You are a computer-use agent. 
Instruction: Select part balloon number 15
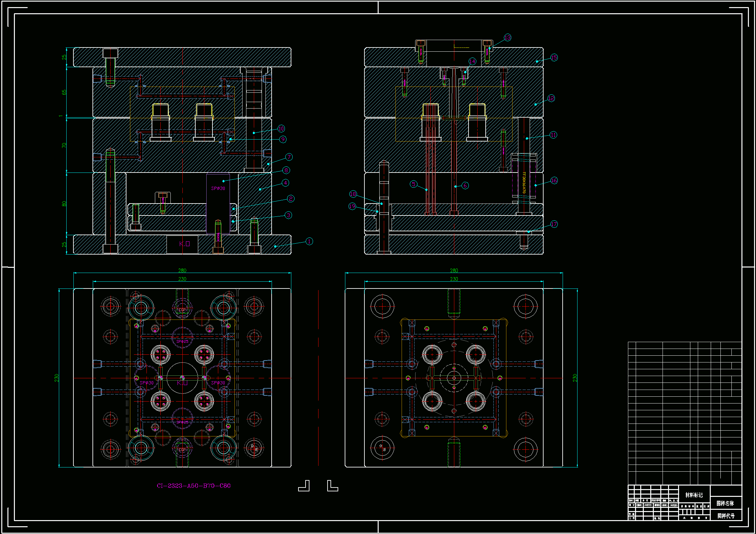(554, 58)
